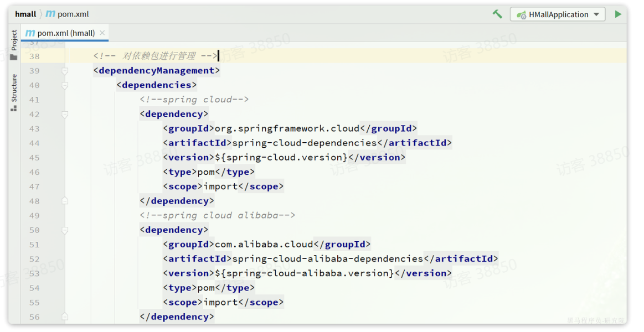
Task: Click hmall in the breadcrumb path
Action: (25, 14)
